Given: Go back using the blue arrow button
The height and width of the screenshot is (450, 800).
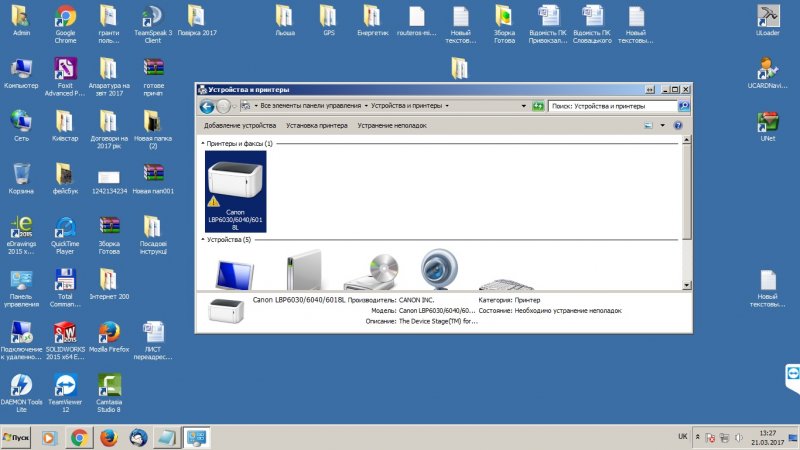Looking at the screenshot, I should 207,105.
